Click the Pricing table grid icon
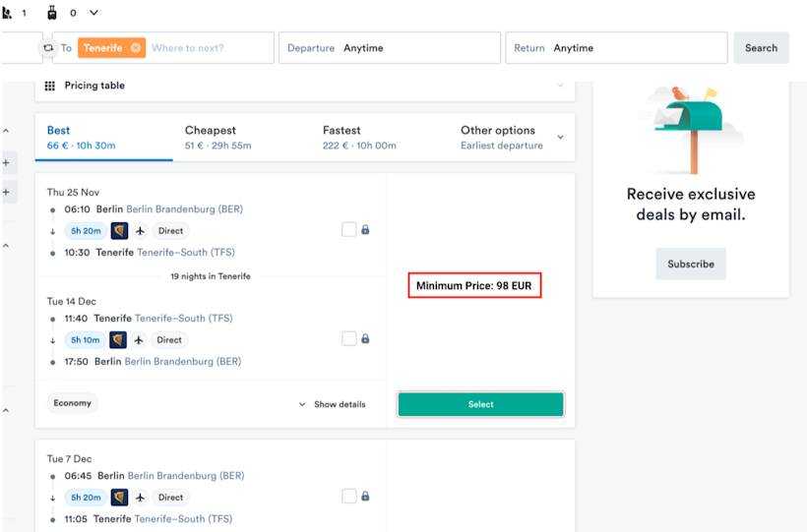Viewport: 807px width, 532px height. 50,86
